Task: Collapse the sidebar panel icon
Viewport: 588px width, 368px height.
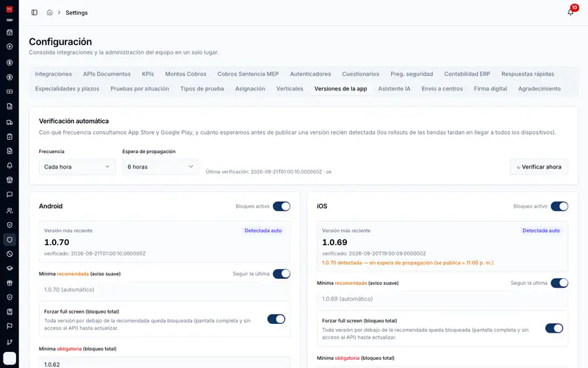Action: (x=35, y=13)
